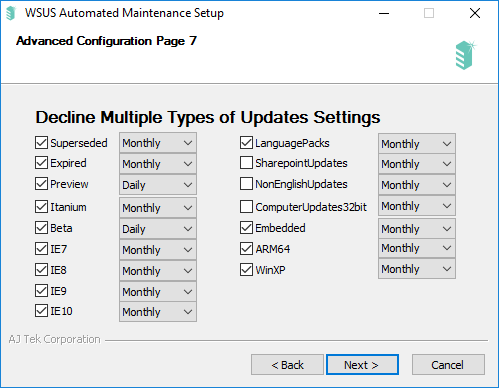Minimize the setup window
Screen dimensions: 499x388
[x=384, y=13]
